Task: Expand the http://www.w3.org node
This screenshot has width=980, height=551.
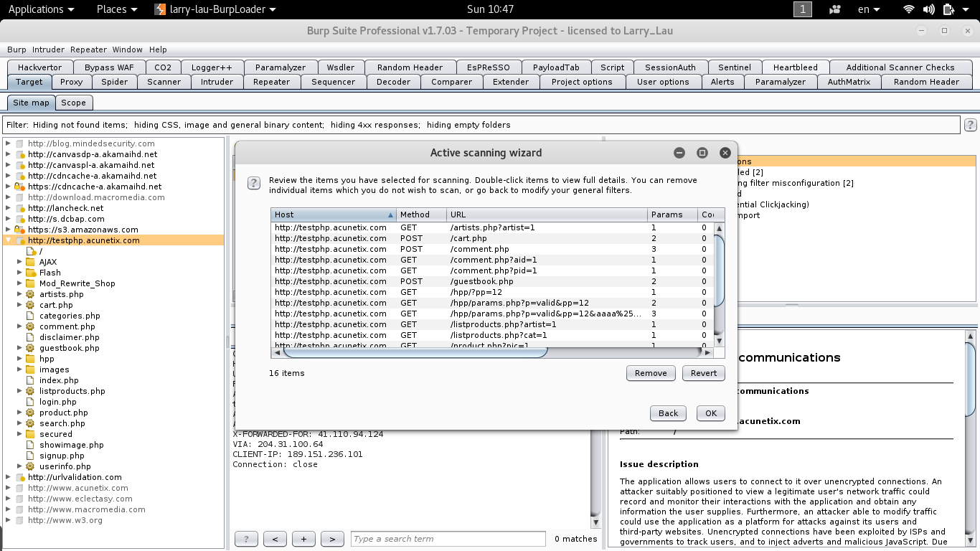Action: pyautogui.click(x=9, y=520)
